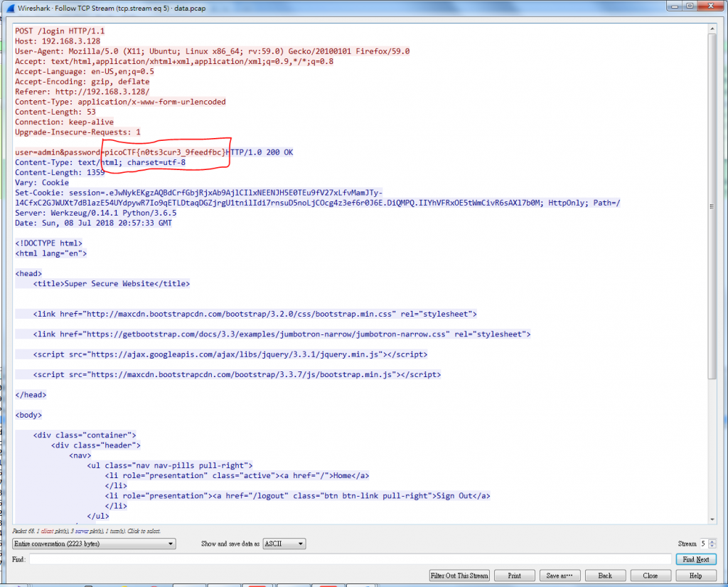Click the scroll down arrow of stream view
Image resolution: width=728 pixels, height=587 pixels.
click(712, 519)
